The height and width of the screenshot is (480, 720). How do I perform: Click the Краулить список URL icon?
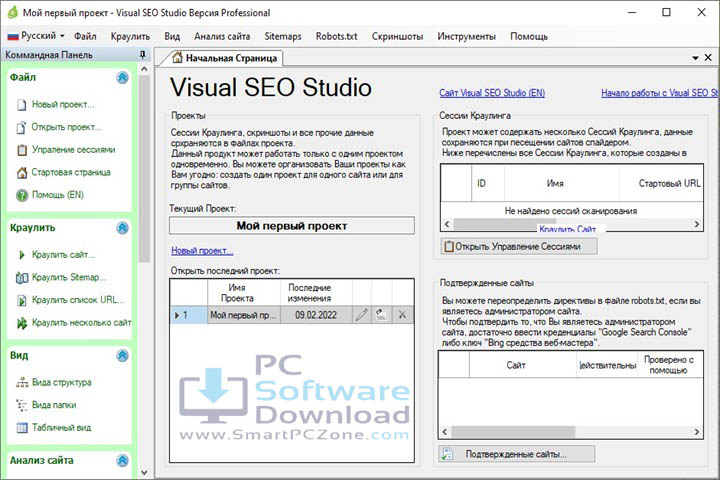click(x=22, y=300)
